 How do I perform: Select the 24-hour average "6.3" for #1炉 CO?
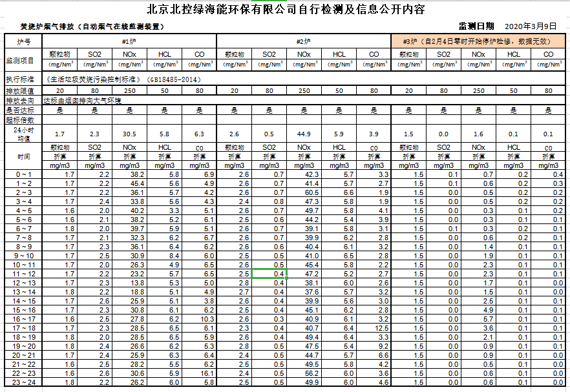click(x=199, y=134)
